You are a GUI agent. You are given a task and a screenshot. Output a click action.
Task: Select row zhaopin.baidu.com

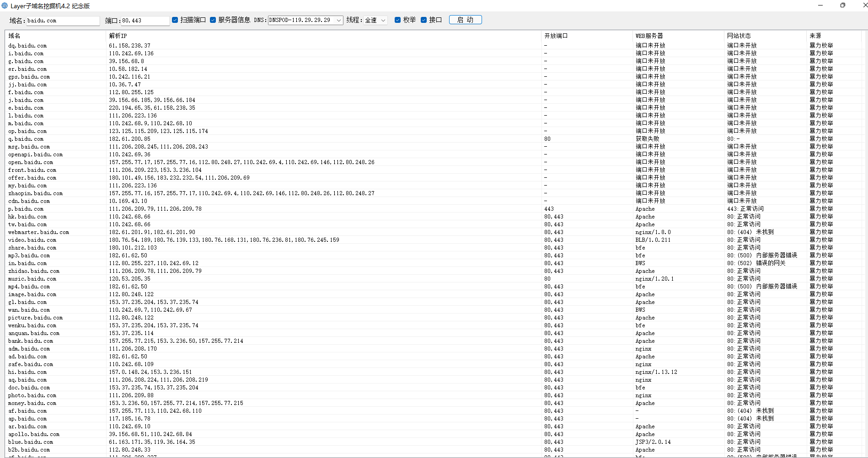pyautogui.click(x=434, y=193)
